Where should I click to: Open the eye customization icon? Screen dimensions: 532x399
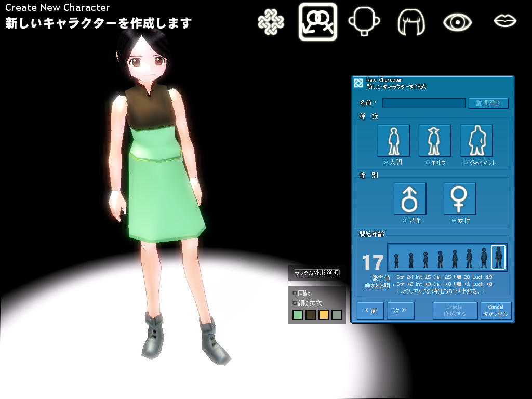click(457, 22)
